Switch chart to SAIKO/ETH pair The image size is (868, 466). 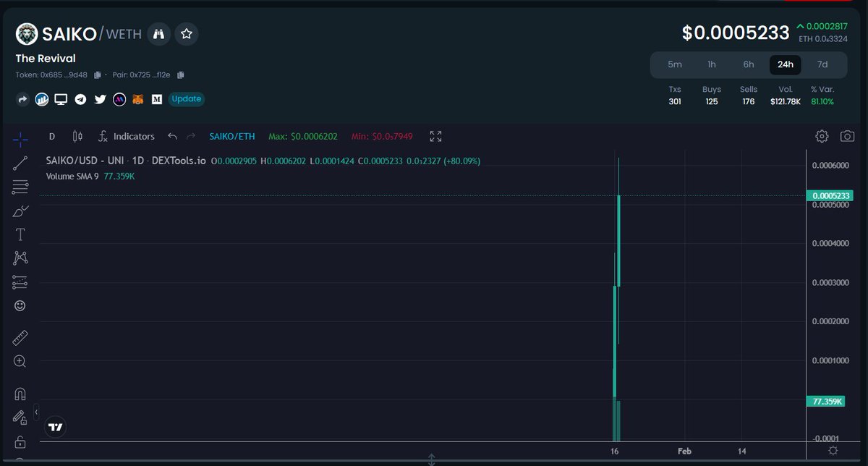click(x=232, y=136)
